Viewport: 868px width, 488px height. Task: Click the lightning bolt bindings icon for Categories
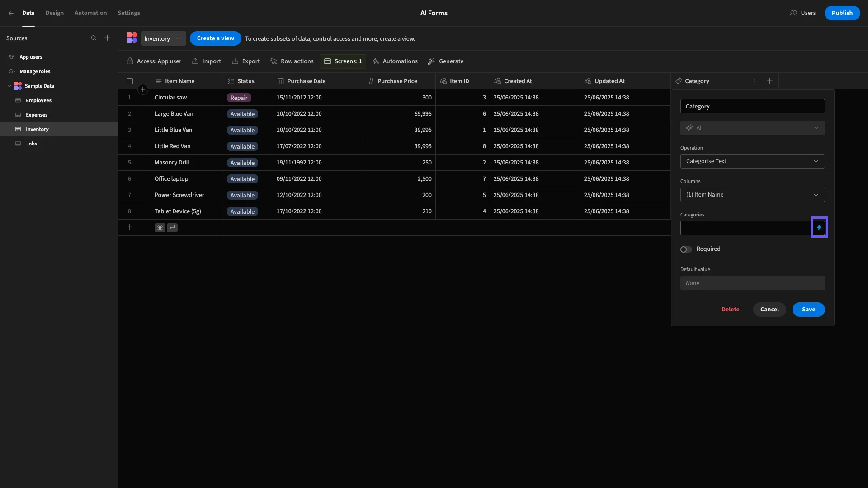click(x=819, y=227)
